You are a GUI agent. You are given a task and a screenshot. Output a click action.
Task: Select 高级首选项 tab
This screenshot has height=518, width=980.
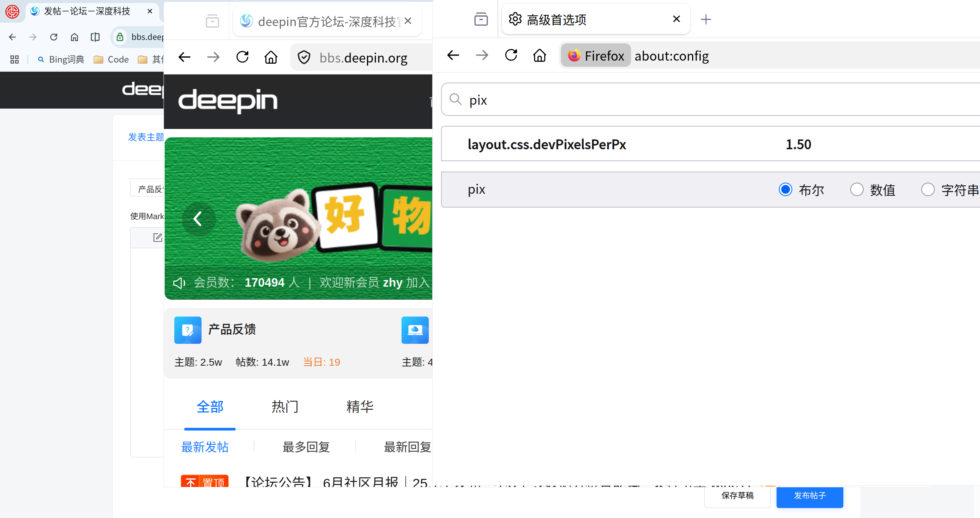(x=596, y=19)
